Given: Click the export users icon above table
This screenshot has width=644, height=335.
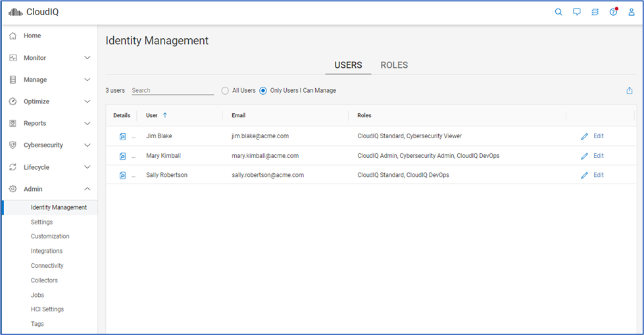Looking at the screenshot, I should tap(630, 91).
